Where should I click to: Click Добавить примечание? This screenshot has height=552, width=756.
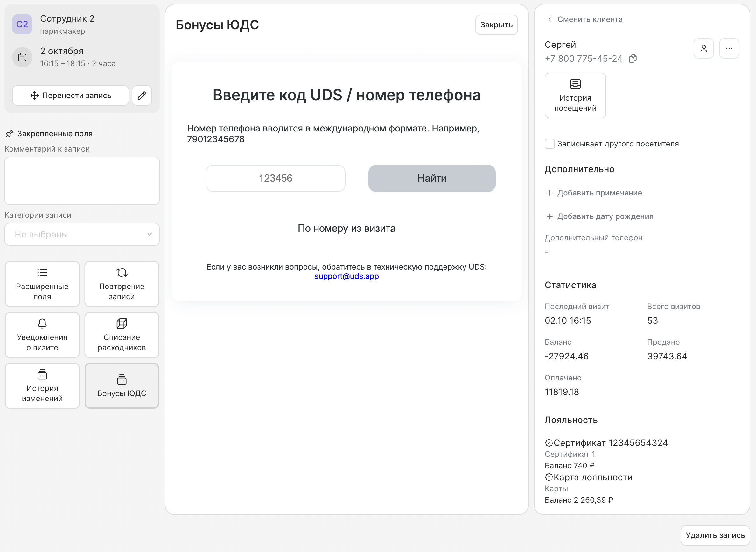point(594,193)
